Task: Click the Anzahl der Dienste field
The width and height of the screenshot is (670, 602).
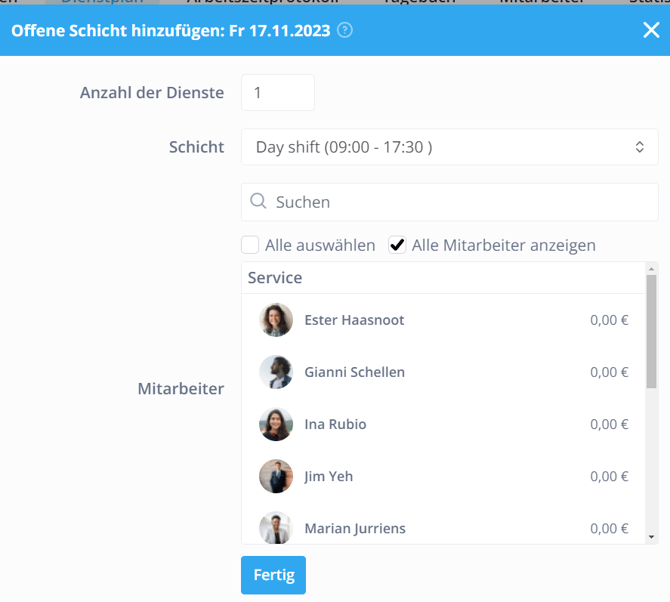Action: tap(277, 93)
